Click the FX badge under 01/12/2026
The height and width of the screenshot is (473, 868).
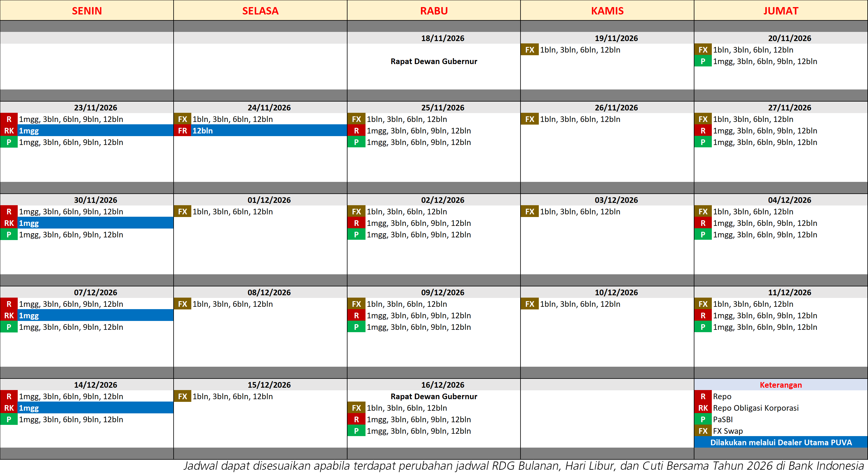[182, 212]
